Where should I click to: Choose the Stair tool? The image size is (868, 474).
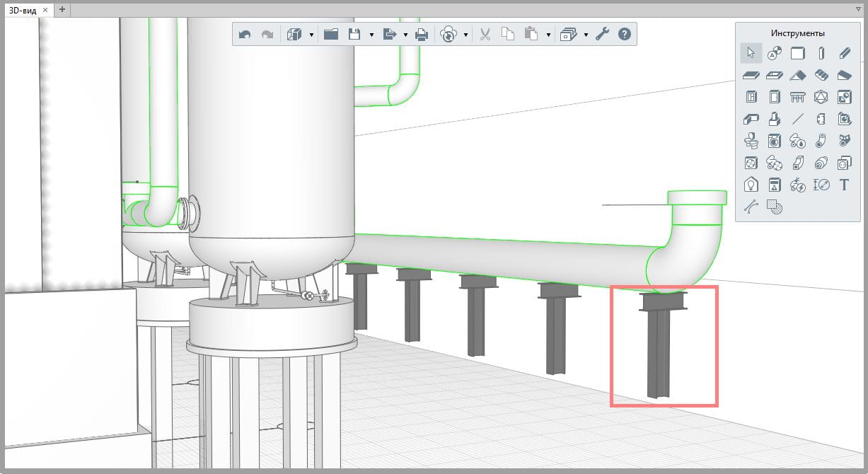click(x=821, y=75)
